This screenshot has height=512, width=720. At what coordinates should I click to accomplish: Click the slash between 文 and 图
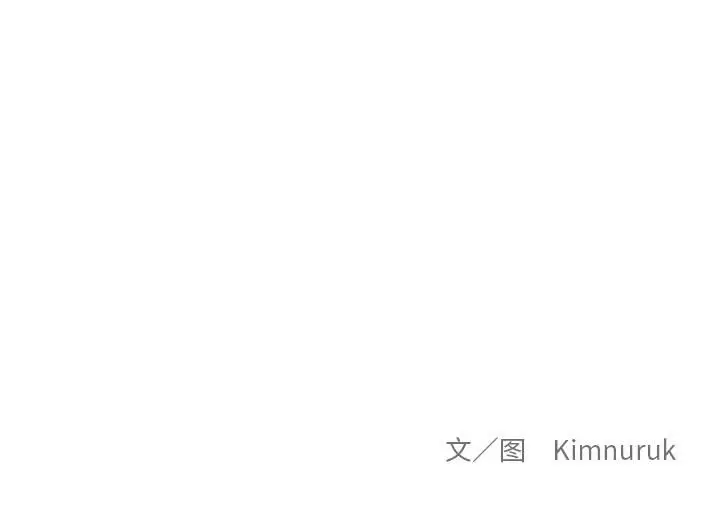pos(485,450)
